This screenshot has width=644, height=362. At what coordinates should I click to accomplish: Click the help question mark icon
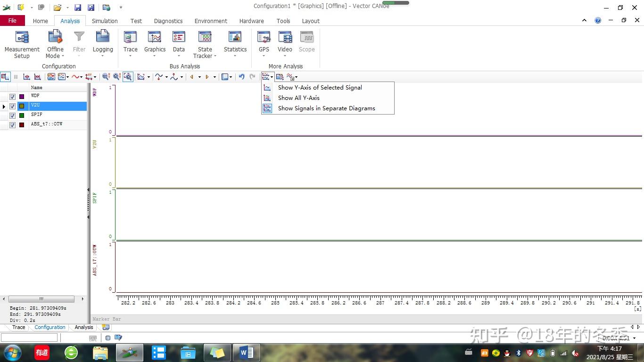pos(598,20)
